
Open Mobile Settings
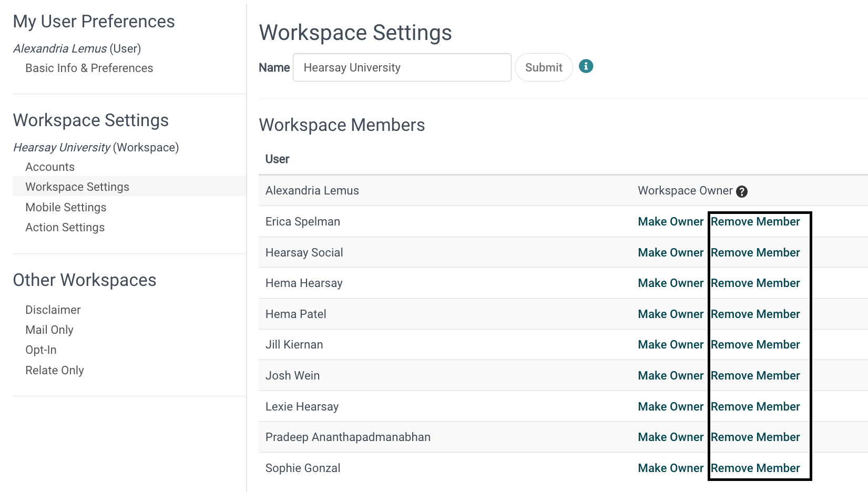tap(65, 207)
